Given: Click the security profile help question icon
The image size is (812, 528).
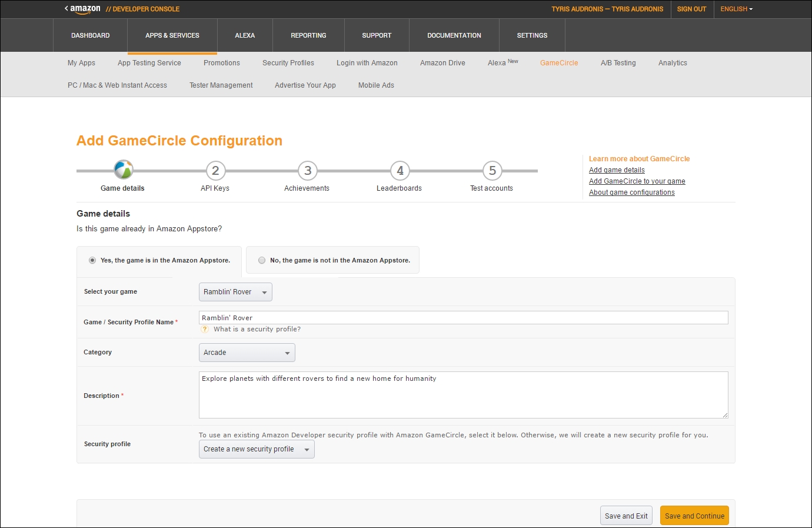Looking at the screenshot, I should [205, 329].
